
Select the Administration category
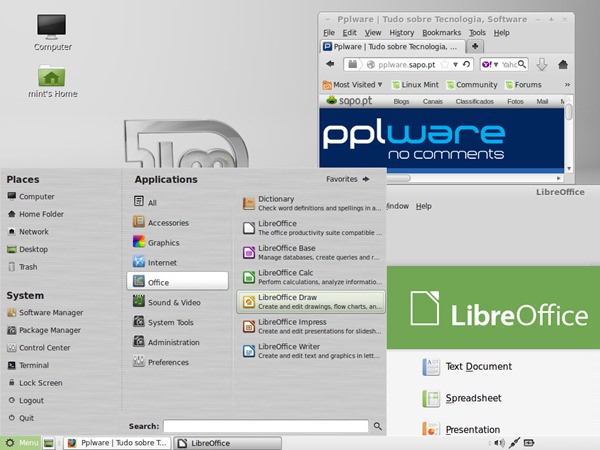pyautogui.click(x=178, y=342)
